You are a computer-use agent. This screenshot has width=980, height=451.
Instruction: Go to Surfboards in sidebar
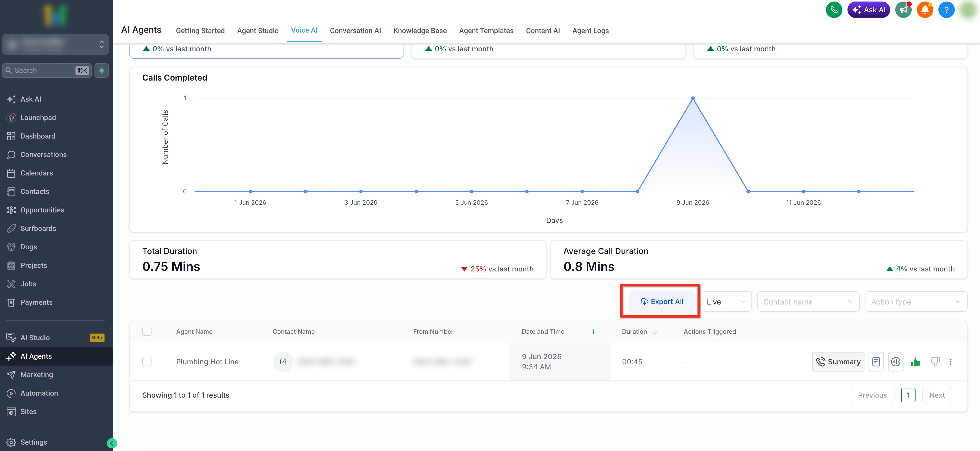tap(56, 228)
